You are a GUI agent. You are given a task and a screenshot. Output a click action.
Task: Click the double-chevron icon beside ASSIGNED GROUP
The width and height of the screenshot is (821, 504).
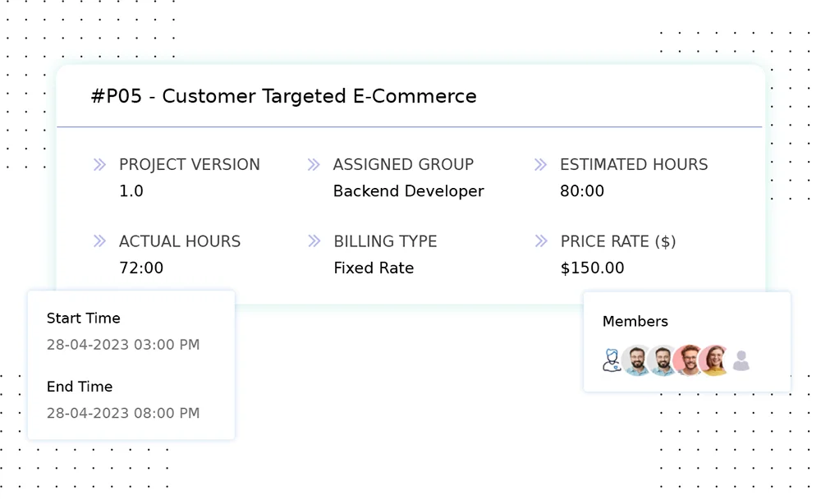pos(314,165)
